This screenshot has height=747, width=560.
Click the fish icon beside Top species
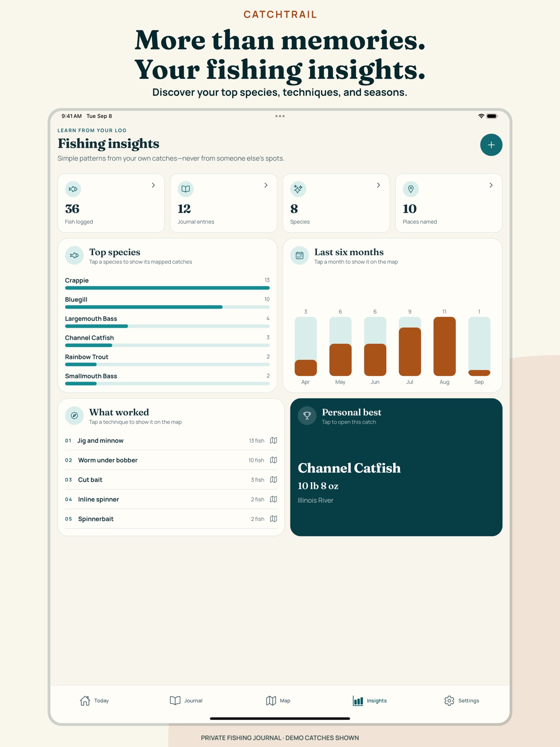(74, 255)
